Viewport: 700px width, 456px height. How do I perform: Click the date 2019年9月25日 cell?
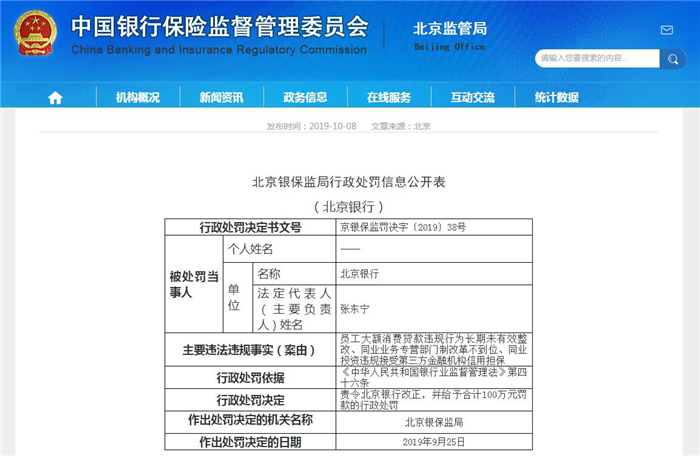pos(434,442)
